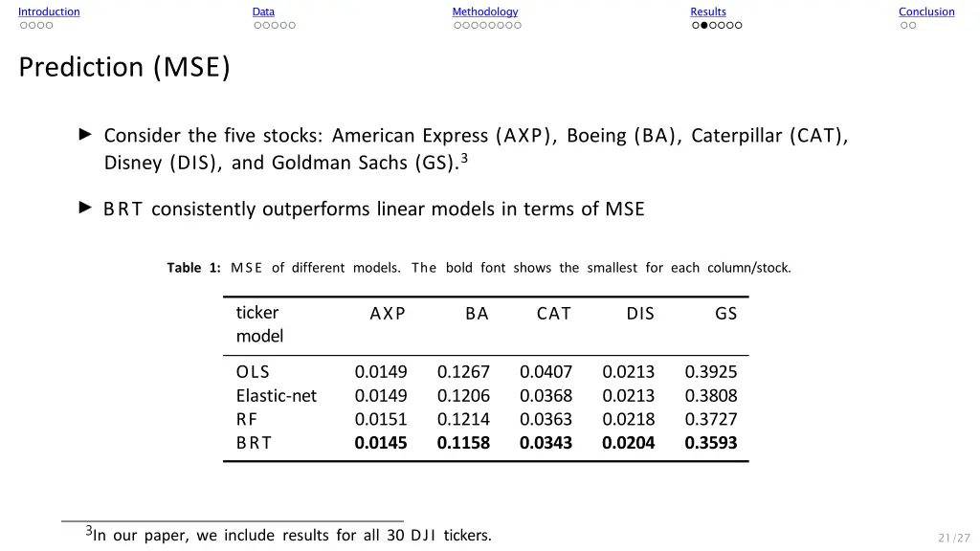Click the bold BRT value for GS
The height and width of the screenshot is (551, 980).
[711, 443]
